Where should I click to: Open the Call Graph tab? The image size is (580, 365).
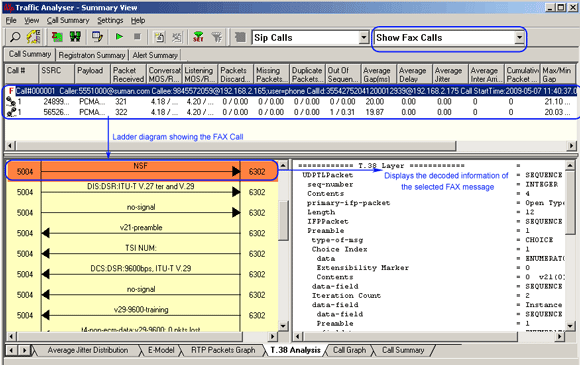click(x=349, y=350)
